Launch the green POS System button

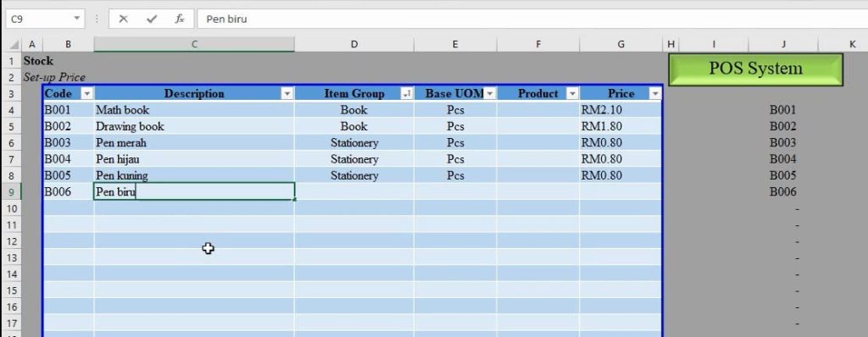(x=755, y=69)
